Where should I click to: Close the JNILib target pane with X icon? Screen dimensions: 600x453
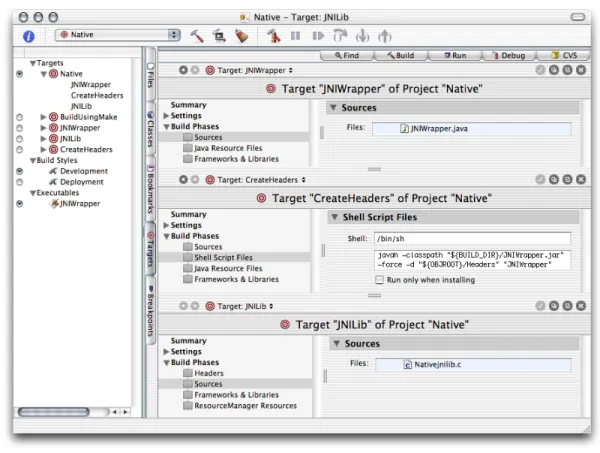click(x=581, y=306)
